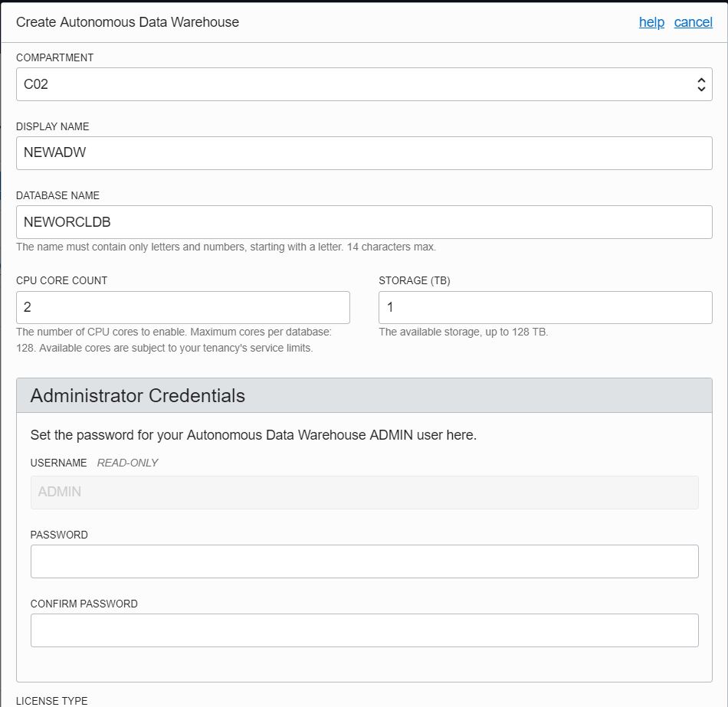728x707 pixels.
Task: Select the CPU Core Count input box
Action: pos(182,307)
